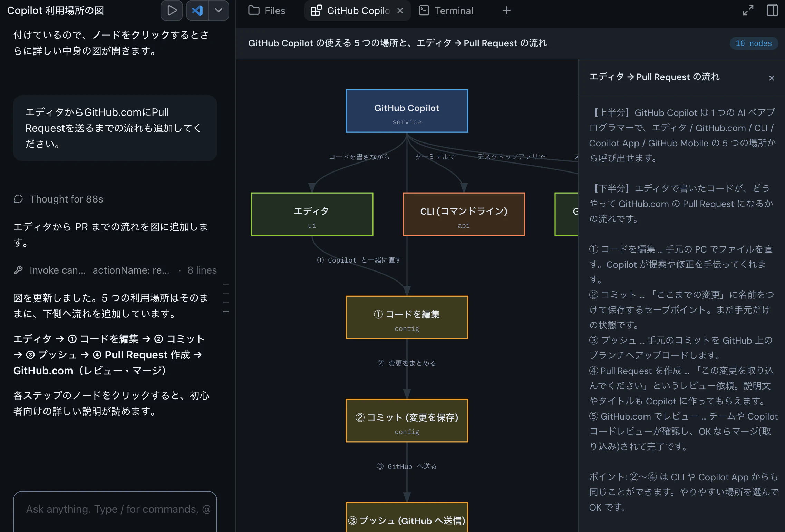Click the 10 nodes badge
Screen dimensions: 785x532
(754, 43)
